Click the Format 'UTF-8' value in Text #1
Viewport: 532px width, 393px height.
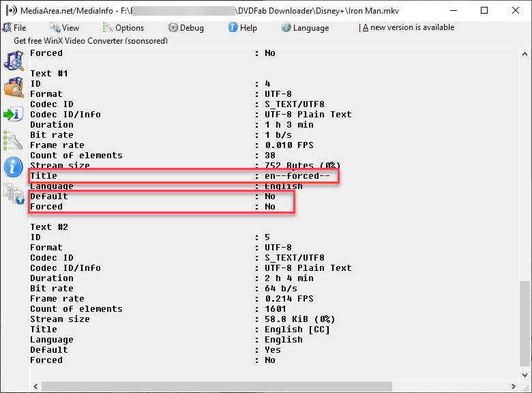pos(278,93)
